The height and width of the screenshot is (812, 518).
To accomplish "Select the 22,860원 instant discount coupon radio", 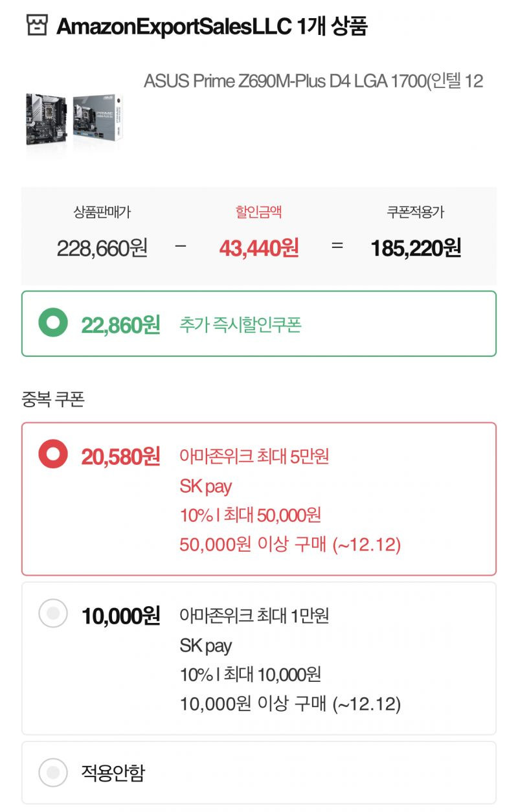I will tap(53, 323).
